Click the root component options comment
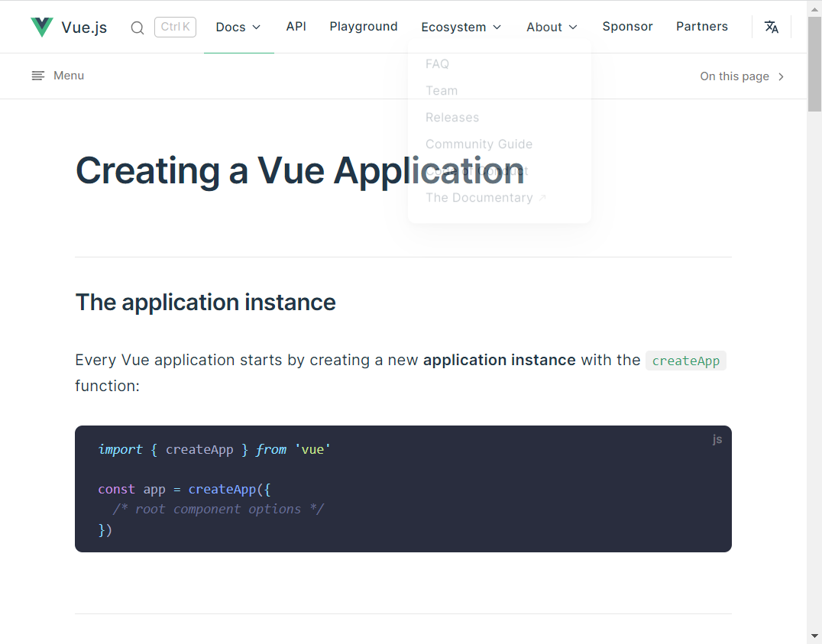Screen dimensions: 822x644 [x=218, y=510]
